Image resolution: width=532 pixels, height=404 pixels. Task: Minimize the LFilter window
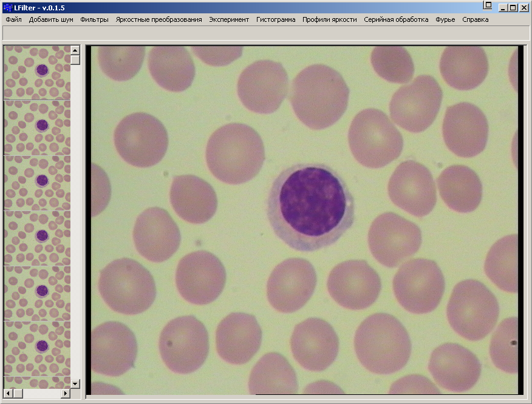503,7
